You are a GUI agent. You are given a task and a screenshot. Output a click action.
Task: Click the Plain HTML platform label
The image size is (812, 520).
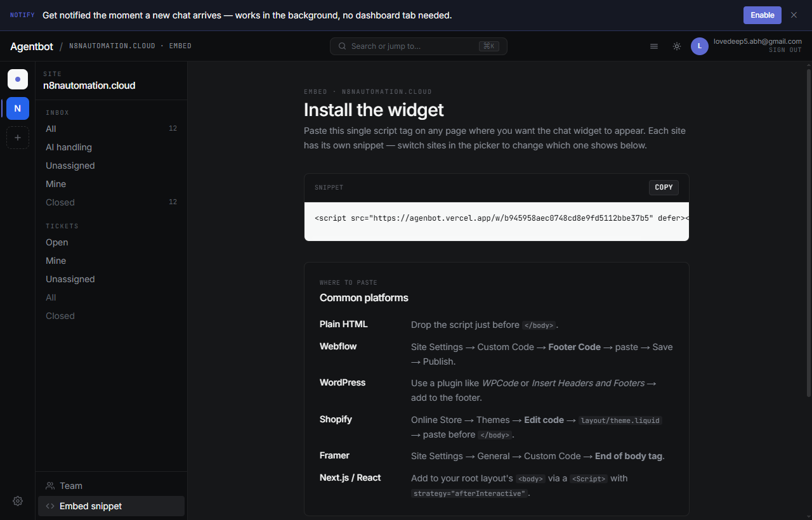coord(343,324)
